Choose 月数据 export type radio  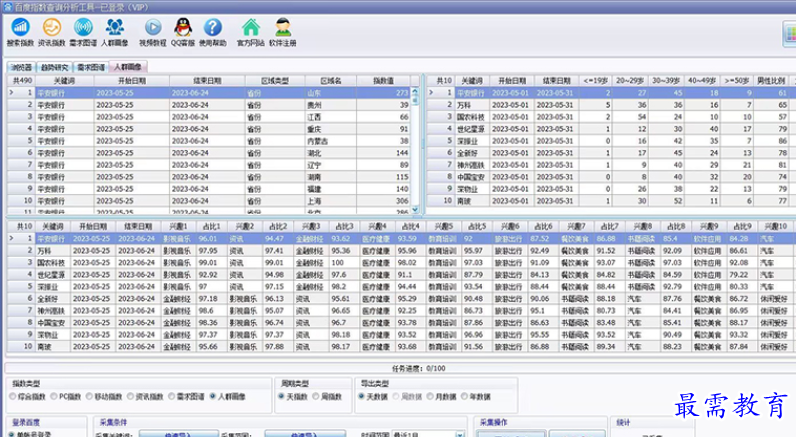pyautogui.click(x=441, y=396)
